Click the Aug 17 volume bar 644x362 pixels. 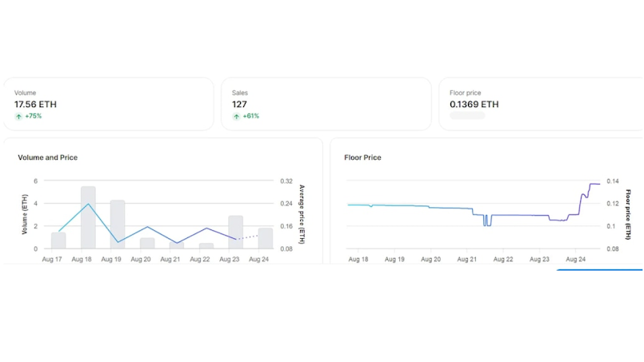58,241
